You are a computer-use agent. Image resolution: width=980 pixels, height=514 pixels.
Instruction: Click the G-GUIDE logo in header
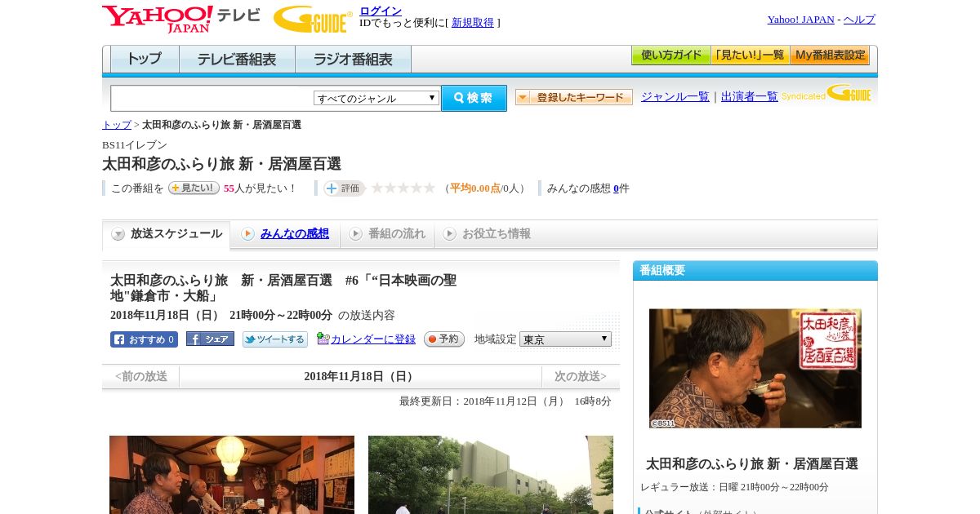(x=313, y=19)
